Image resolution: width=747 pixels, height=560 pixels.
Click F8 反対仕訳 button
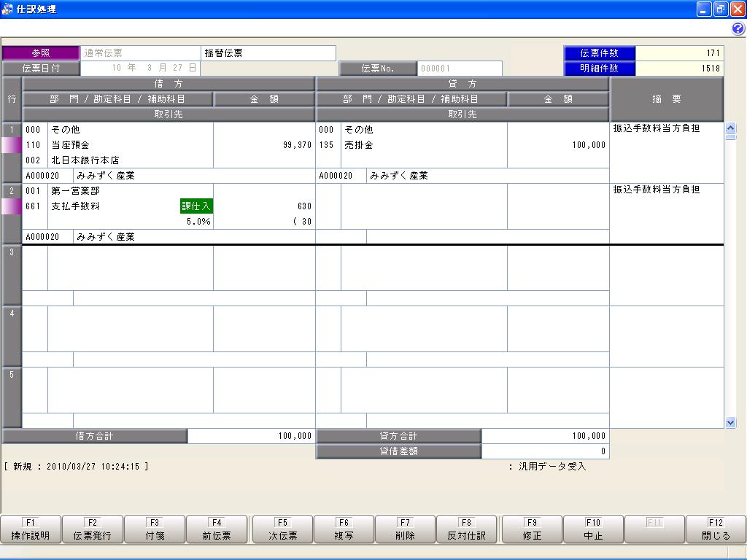pos(466,529)
